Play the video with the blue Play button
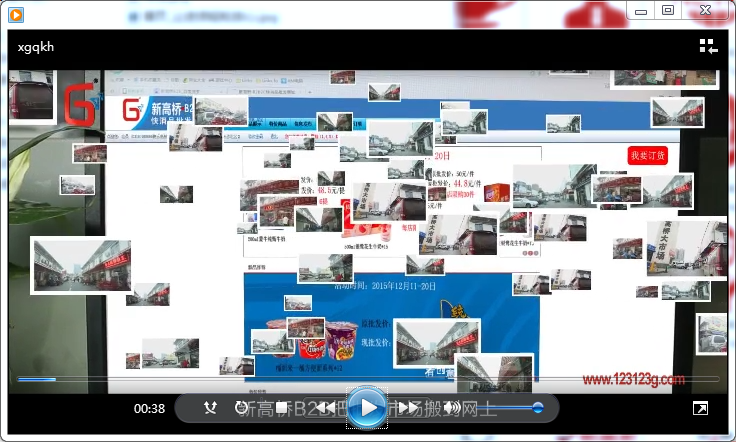The width and height of the screenshot is (736, 442). point(367,408)
